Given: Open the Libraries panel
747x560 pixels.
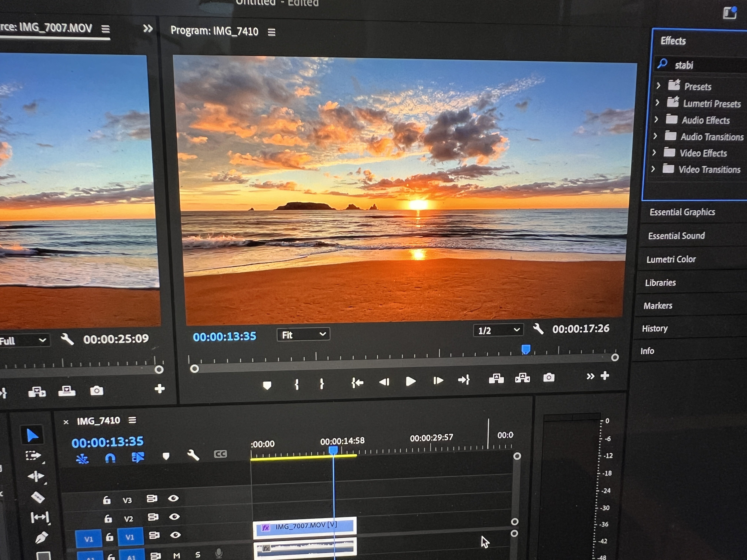Looking at the screenshot, I should 660,283.
